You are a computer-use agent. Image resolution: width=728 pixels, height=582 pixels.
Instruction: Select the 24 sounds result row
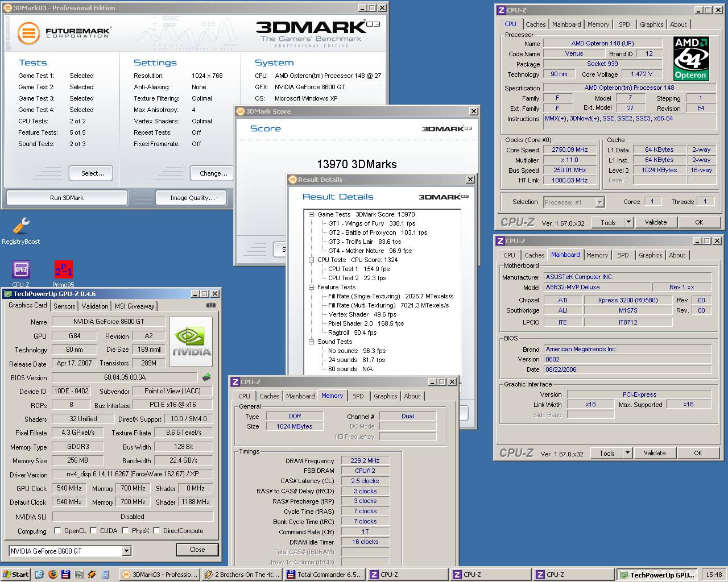357,360
